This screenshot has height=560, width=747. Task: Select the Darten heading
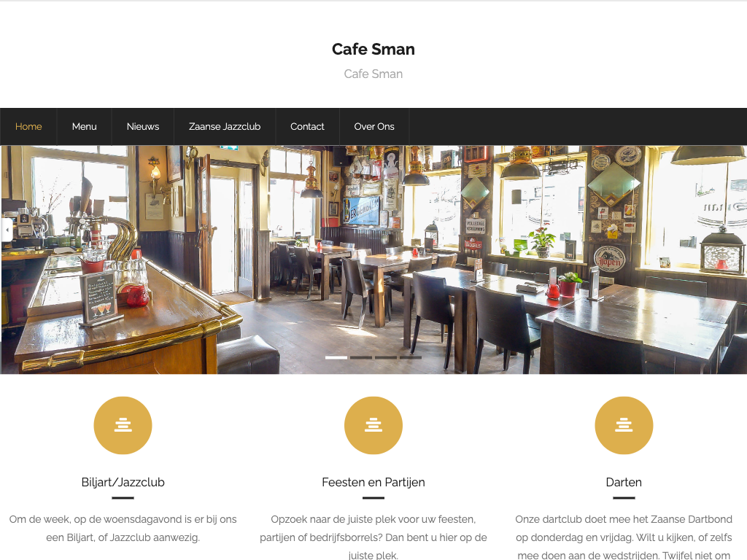(624, 483)
